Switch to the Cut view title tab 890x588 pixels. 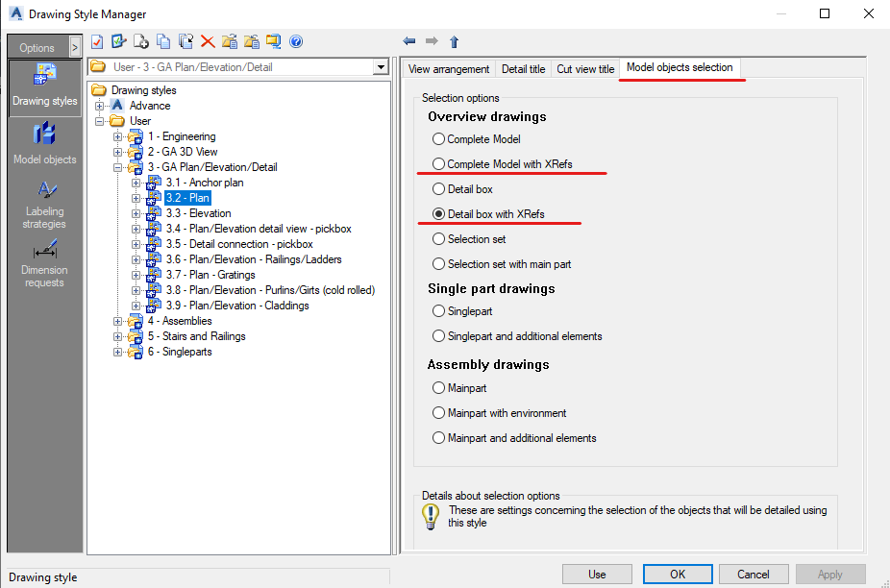(x=585, y=68)
